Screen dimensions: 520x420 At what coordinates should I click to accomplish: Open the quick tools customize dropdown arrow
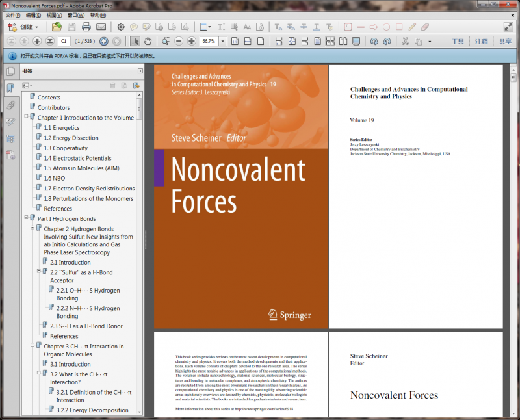pyautogui.click(x=430, y=41)
